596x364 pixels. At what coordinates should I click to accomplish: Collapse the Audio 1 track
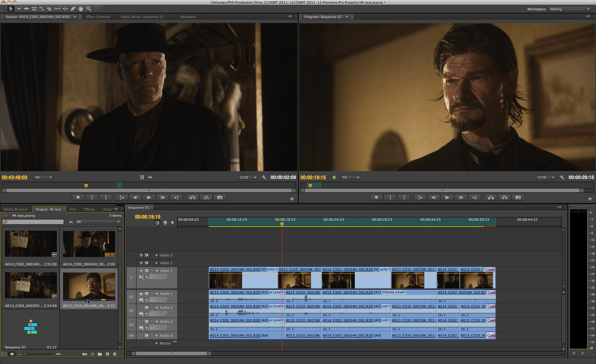[157, 294]
